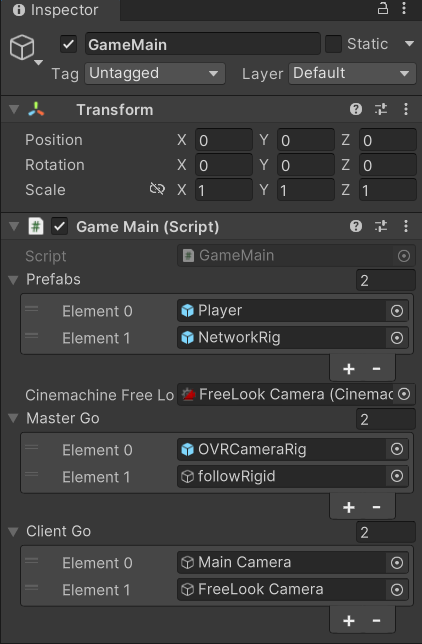
Task: Collapse the Prefabs array foldout
Action: click(x=13, y=280)
